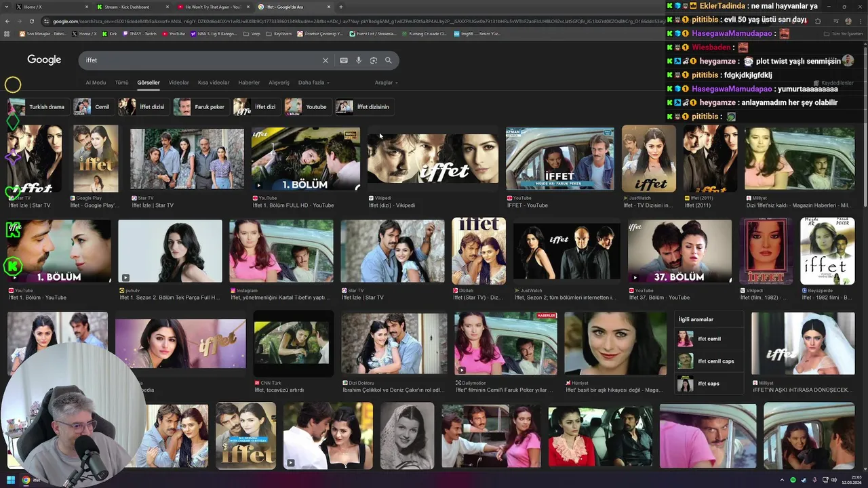868x488 pixels.
Task: Open the Chrome profile avatar
Action: click(x=848, y=21)
